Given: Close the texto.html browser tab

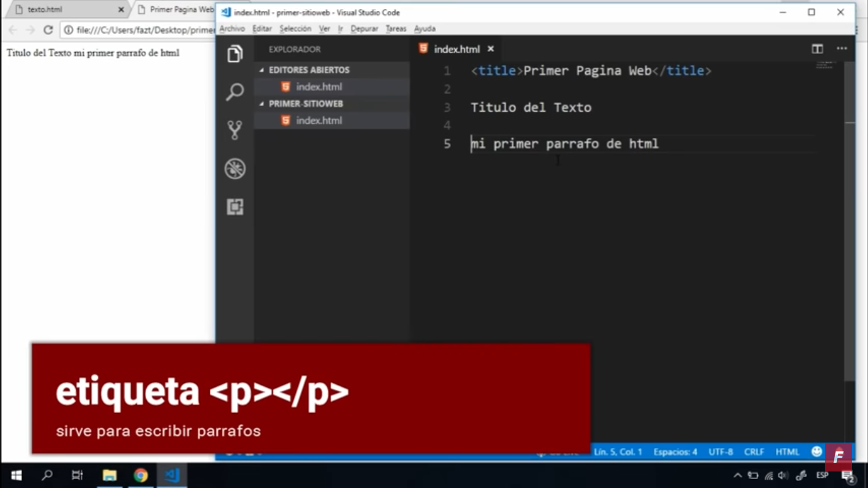Looking at the screenshot, I should [121, 10].
